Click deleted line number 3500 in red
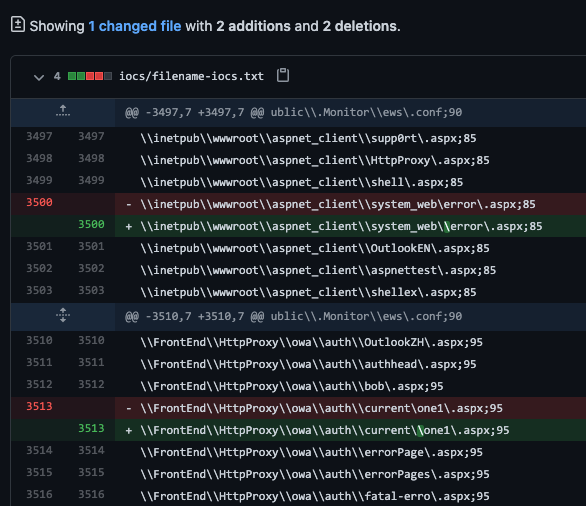This screenshot has width=586, height=506. pyautogui.click(x=39, y=203)
